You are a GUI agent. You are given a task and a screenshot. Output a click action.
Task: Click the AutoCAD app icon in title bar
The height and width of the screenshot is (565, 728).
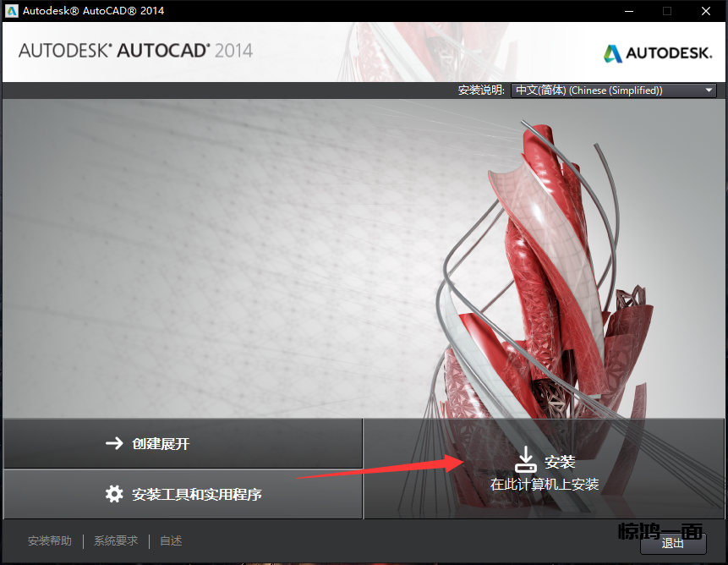(x=12, y=11)
